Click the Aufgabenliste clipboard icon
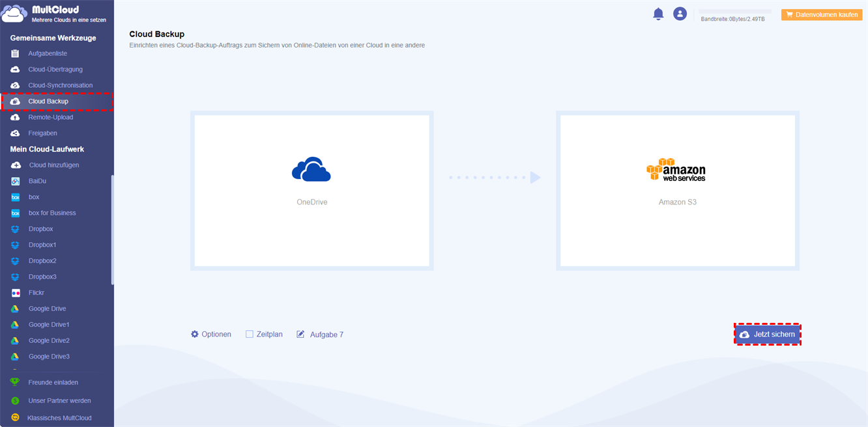Image resolution: width=868 pixels, height=427 pixels. coord(15,53)
